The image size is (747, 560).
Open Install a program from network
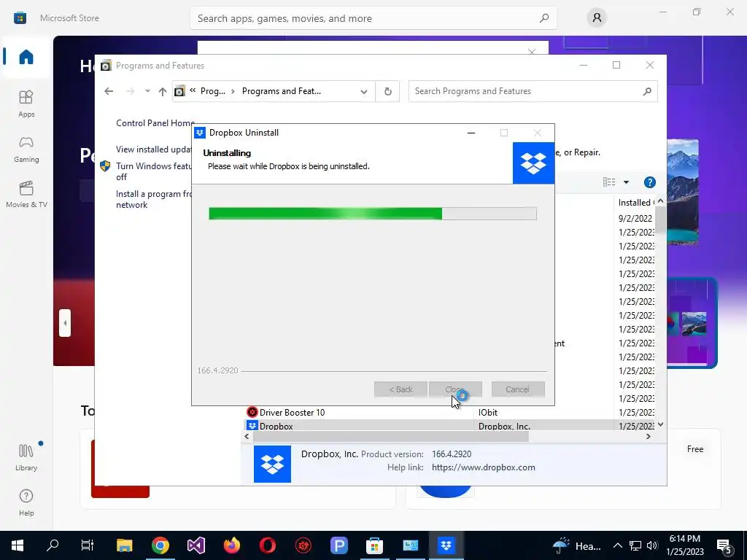click(153, 199)
